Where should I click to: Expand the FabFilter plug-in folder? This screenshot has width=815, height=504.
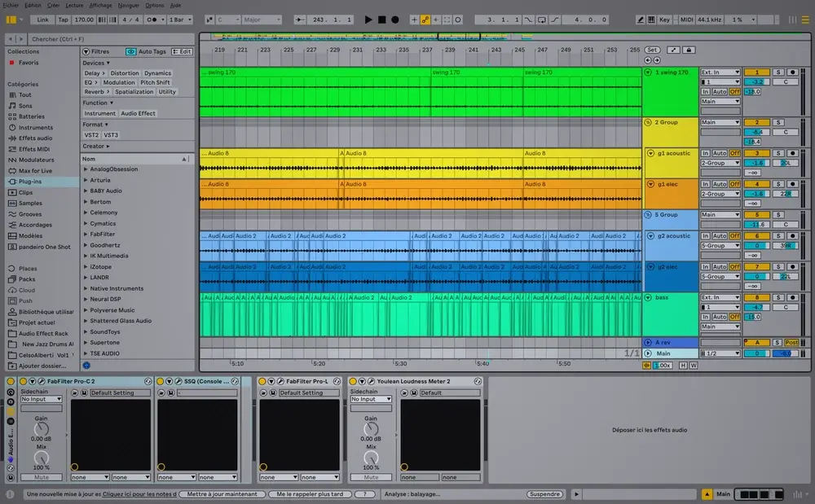tap(86, 234)
